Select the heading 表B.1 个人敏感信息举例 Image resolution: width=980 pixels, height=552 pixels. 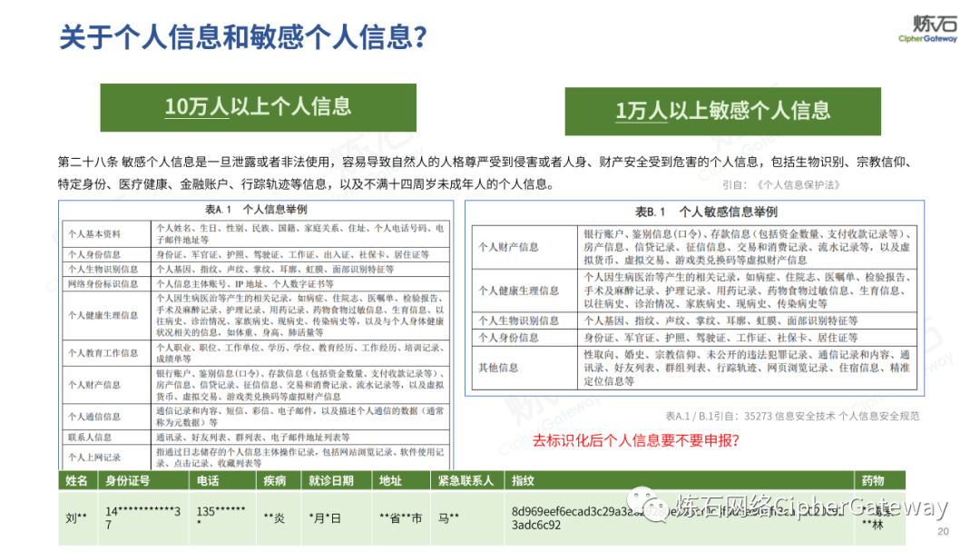point(706,212)
